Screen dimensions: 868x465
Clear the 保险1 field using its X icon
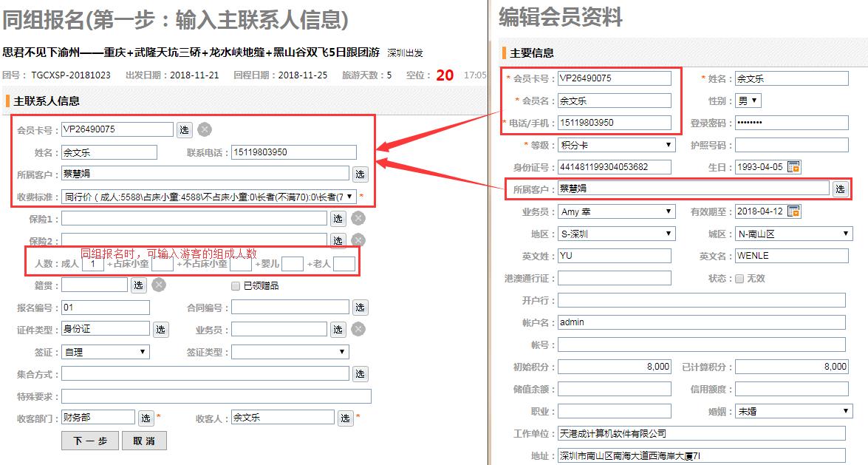(358, 218)
